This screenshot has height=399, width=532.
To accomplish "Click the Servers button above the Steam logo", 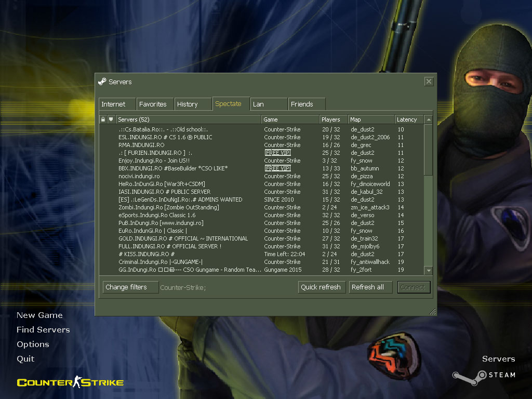I will click(499, 359).
